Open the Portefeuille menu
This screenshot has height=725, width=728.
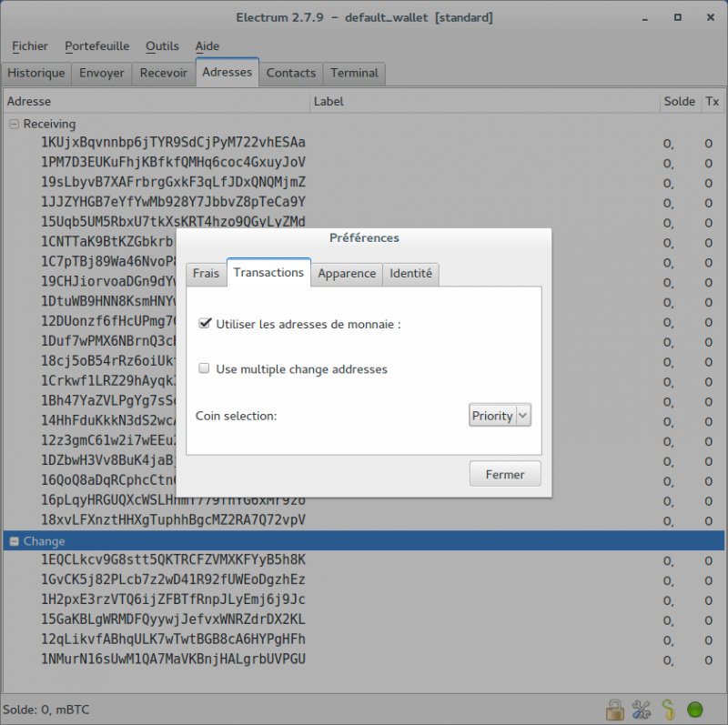[x=97, y=46]
